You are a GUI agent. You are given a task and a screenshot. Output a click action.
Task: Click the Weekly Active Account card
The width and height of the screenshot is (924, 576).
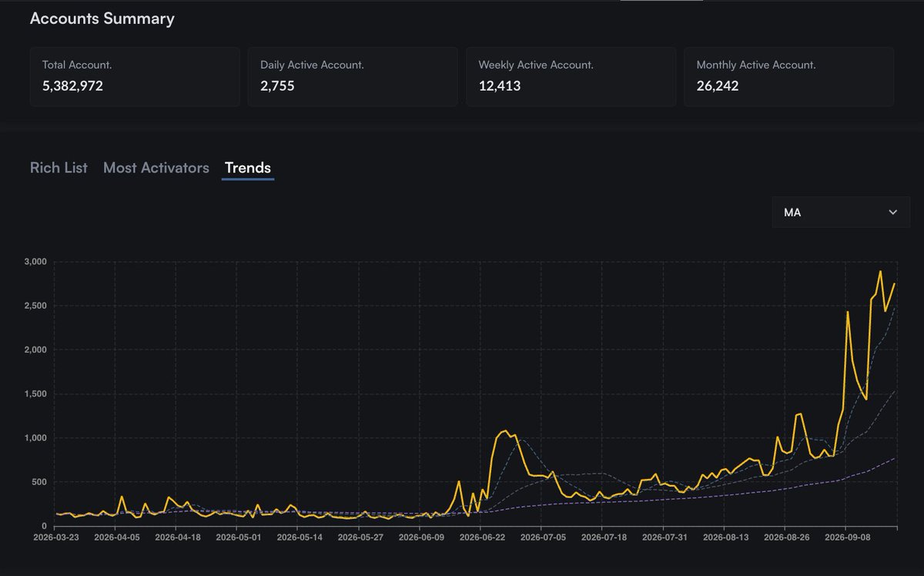pyautogui.click(x=571, y=76)
